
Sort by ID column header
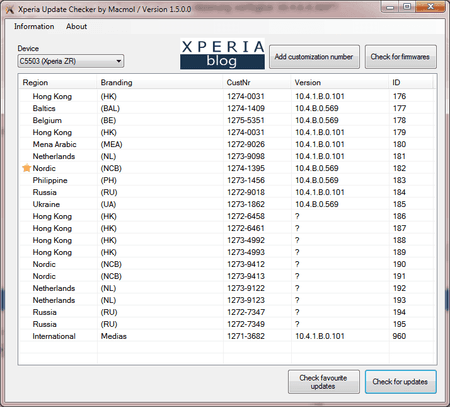411,82
